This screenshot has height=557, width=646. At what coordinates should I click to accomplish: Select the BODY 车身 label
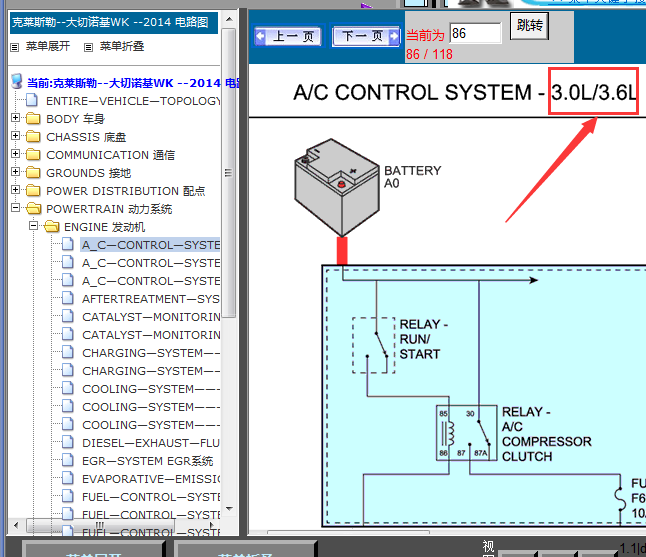[x=75, y=119]
